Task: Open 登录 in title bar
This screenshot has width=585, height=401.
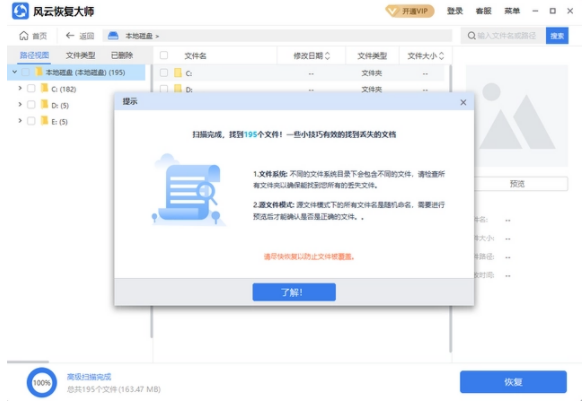Action: [455, 11]
